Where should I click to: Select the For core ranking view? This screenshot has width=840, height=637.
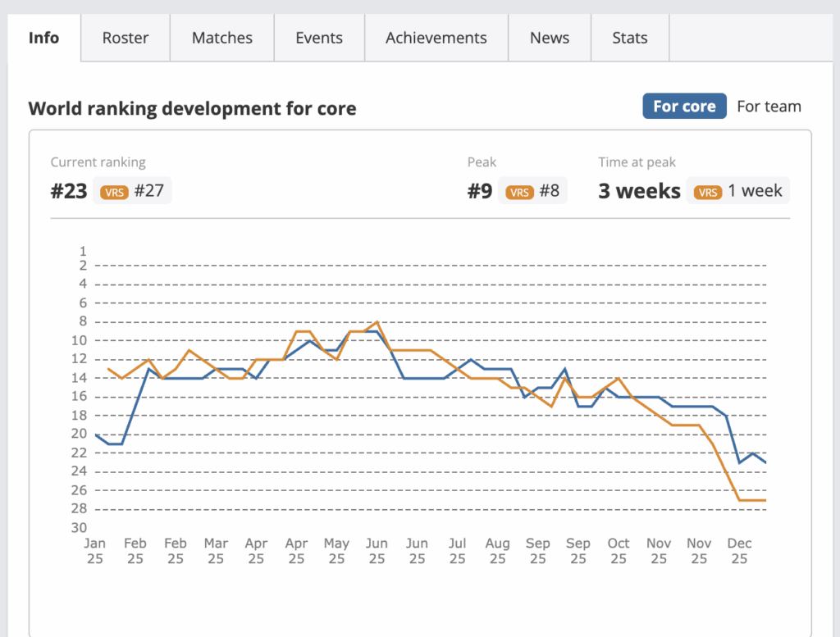(684, 106)
